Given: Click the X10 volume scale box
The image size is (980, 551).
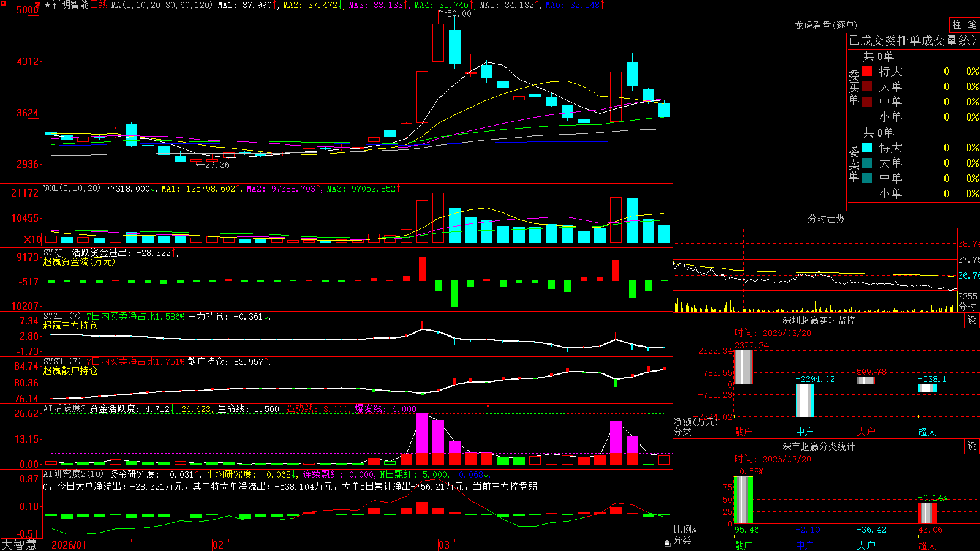Looking at the screenshot, I should 32,239.
